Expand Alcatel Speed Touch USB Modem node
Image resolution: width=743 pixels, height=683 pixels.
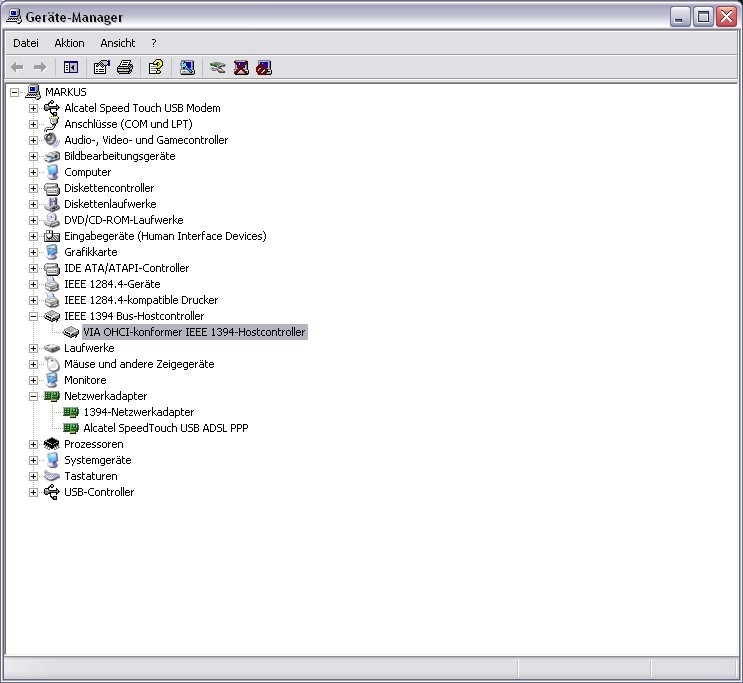33,108
